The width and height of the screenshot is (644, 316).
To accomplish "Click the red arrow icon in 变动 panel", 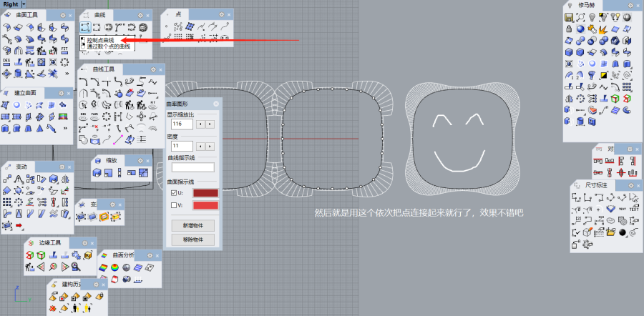I will pos(19,226).
